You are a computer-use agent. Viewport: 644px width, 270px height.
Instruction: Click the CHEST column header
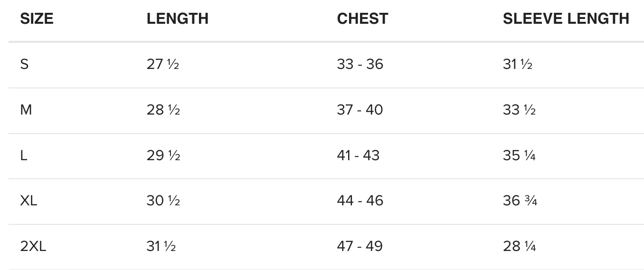(362, 19)
